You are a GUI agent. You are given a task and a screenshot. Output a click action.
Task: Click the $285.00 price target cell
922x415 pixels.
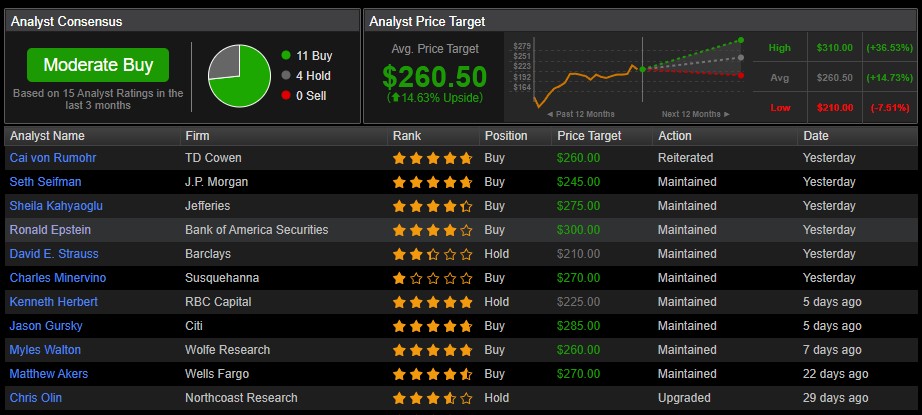579,326
